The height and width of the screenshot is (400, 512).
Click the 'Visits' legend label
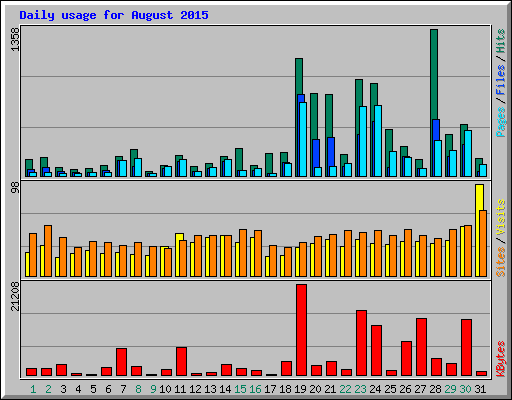tap(501, 217)
